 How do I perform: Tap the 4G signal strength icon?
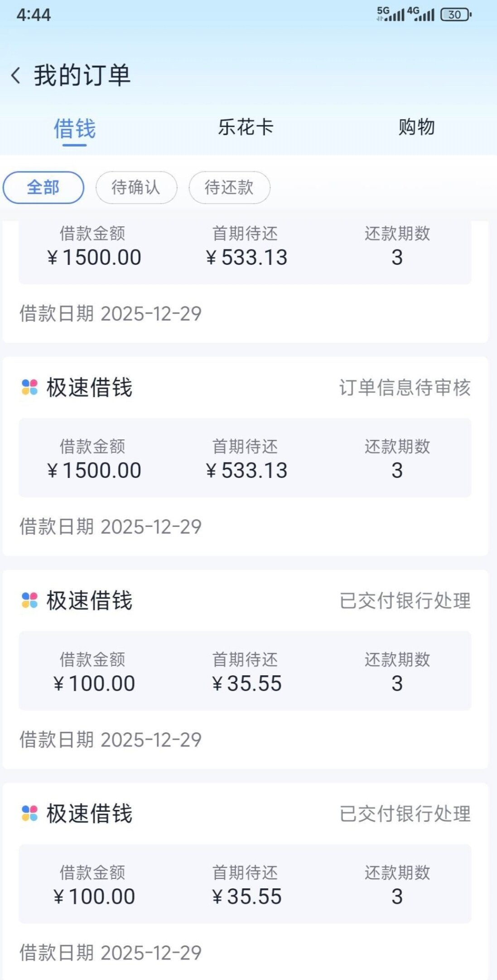pyautogui.click(x=420, y=14)
